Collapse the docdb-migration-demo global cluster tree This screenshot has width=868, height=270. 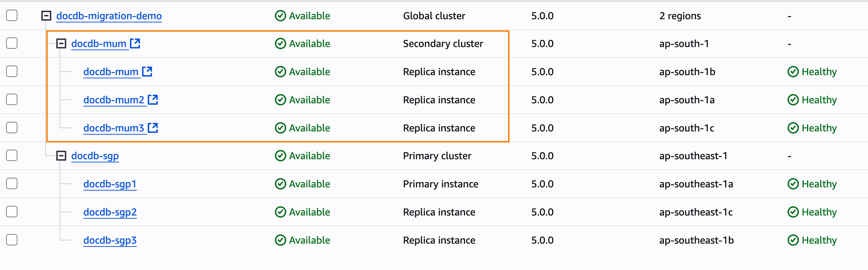tap(46, 16)
